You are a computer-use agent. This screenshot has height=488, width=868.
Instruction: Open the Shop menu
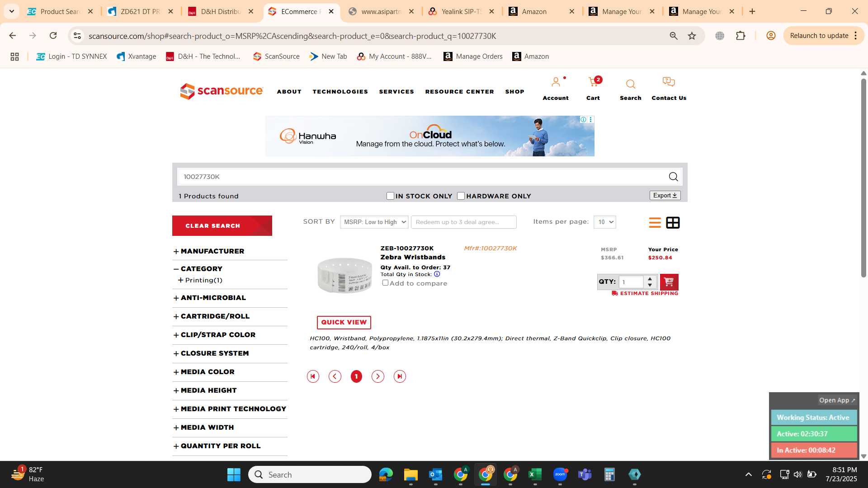tap(515, 92)
